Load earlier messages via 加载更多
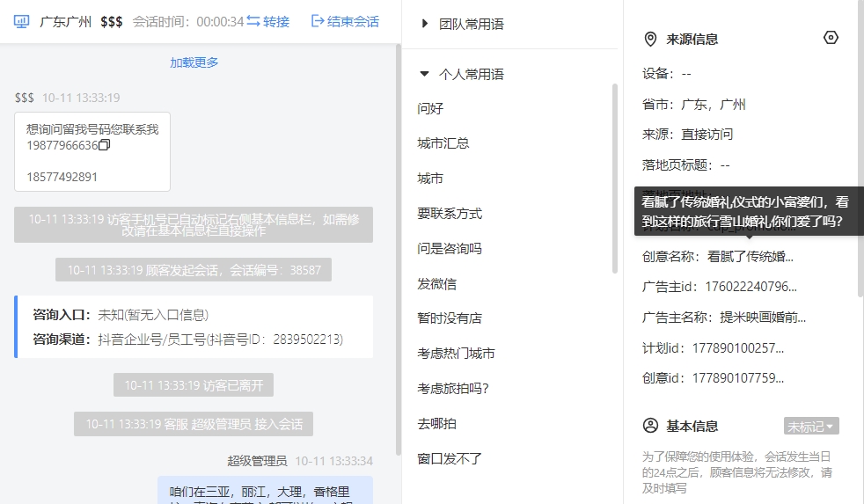 (194, 62)
